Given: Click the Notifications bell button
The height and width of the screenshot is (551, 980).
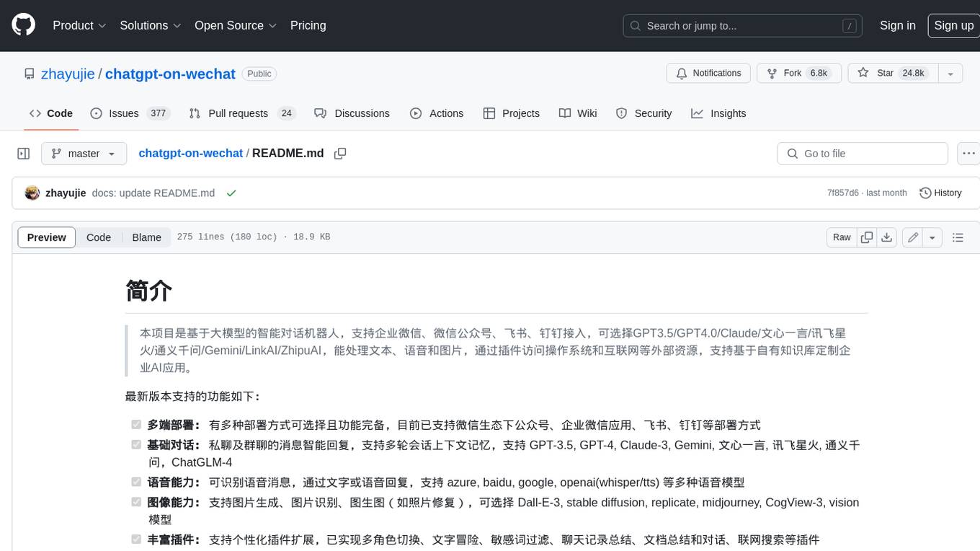Looking at the screenshot, I should tap(709, 74).
